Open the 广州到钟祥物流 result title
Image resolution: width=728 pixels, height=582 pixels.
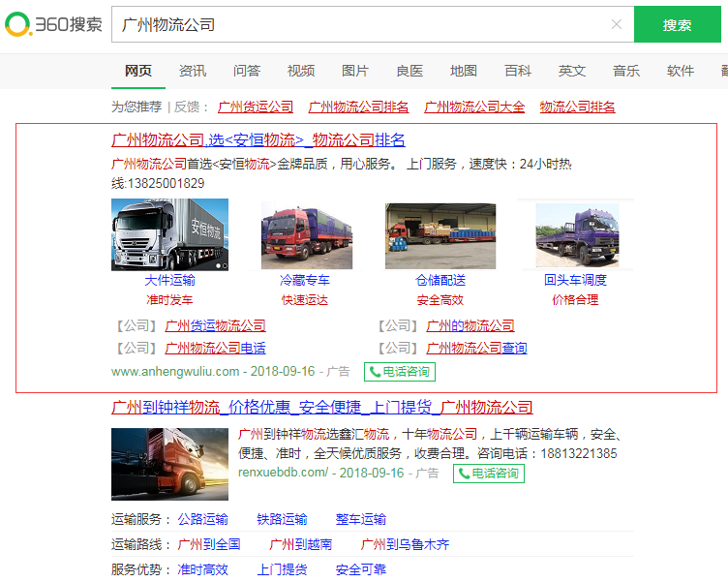322,407
